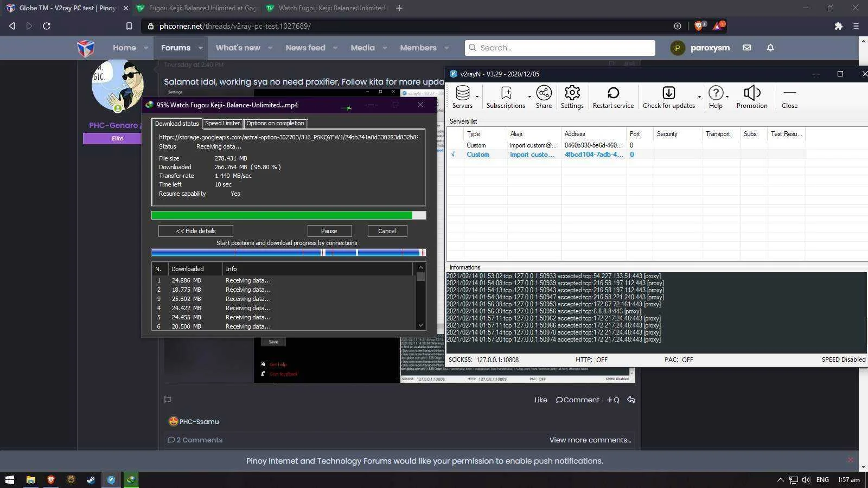Screen dimensions: 868x488
Task: Click the Forums nav menu
Action: (x=176, y=48)
